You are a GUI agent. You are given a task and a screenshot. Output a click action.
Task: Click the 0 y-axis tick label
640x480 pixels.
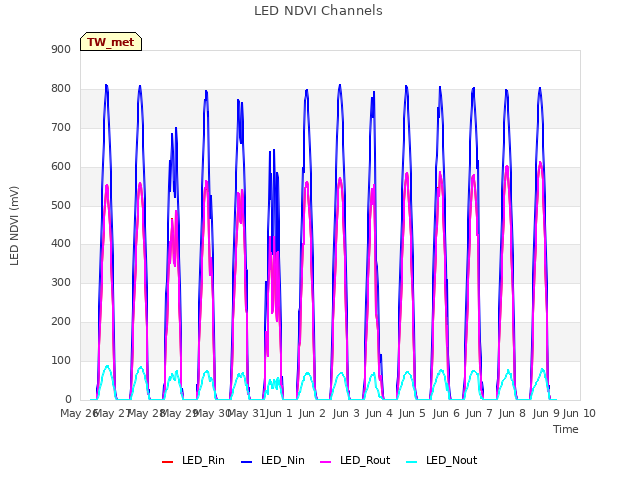68,399
